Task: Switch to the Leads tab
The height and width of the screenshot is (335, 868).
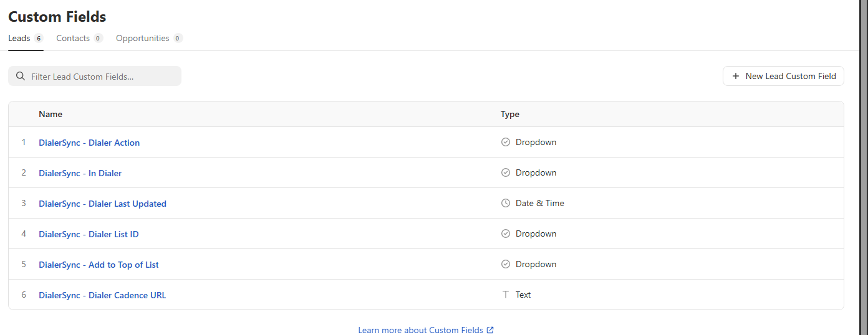Action: coord(26,38)
